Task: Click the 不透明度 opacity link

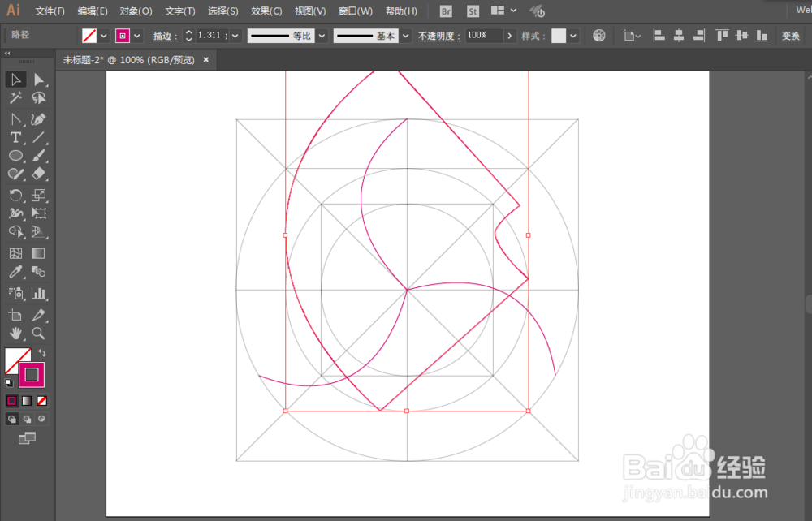Action: pos(439,36)
